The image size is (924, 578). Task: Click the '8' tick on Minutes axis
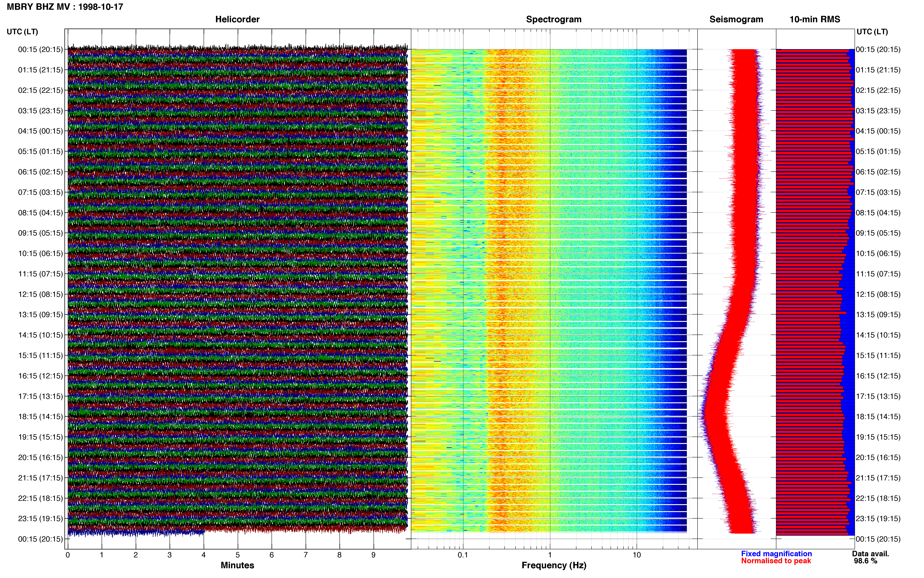click(339, 555)
